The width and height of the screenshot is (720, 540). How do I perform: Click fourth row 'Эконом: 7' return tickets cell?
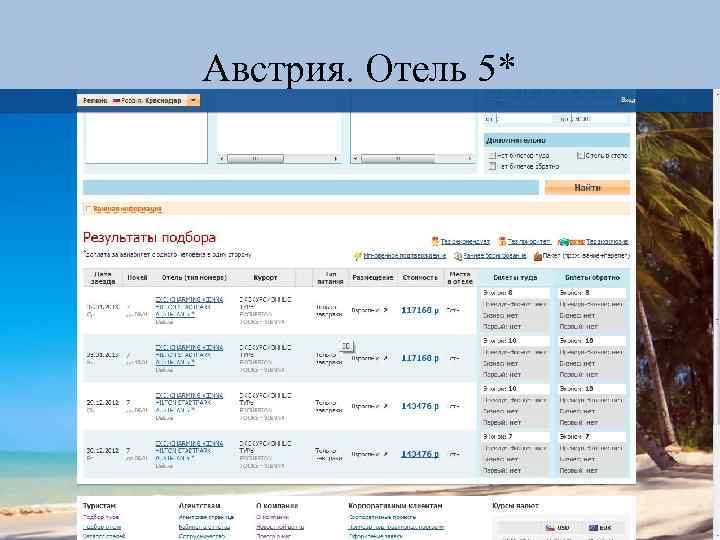click(x=592, y=436)
